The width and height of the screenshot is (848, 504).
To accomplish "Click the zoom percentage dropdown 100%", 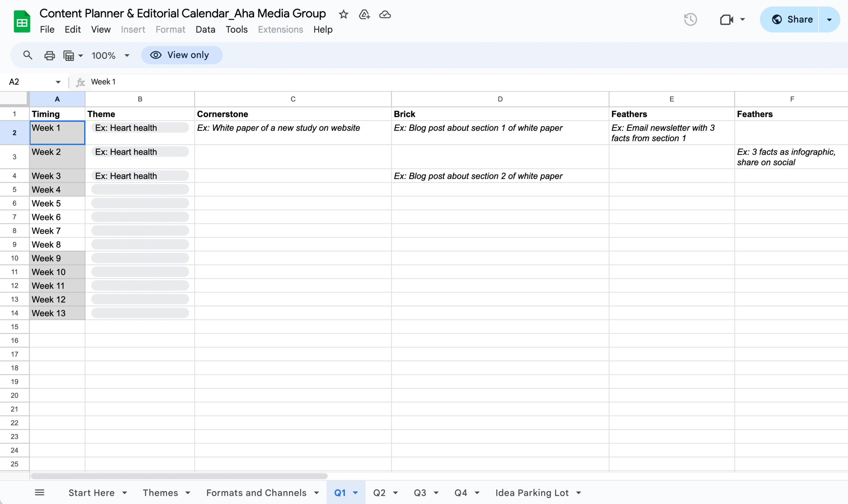I will coord(110,55).
